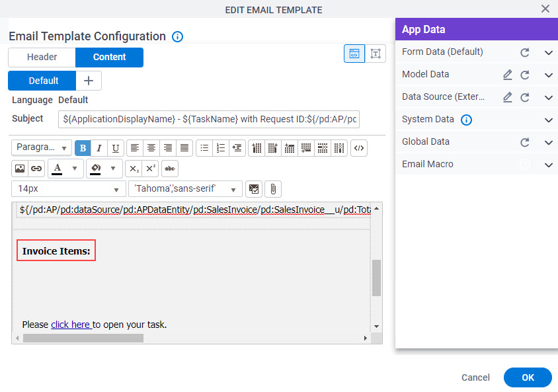
Task: Switch to the Content tab
Action: 109,58
